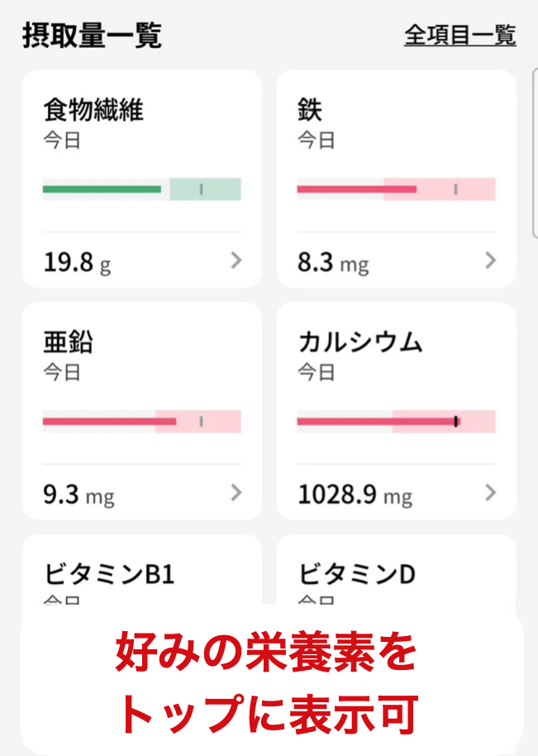Select the 亜鉛 card title
Viewport: 538px width, 756px height.
click(x=69, y=342)
